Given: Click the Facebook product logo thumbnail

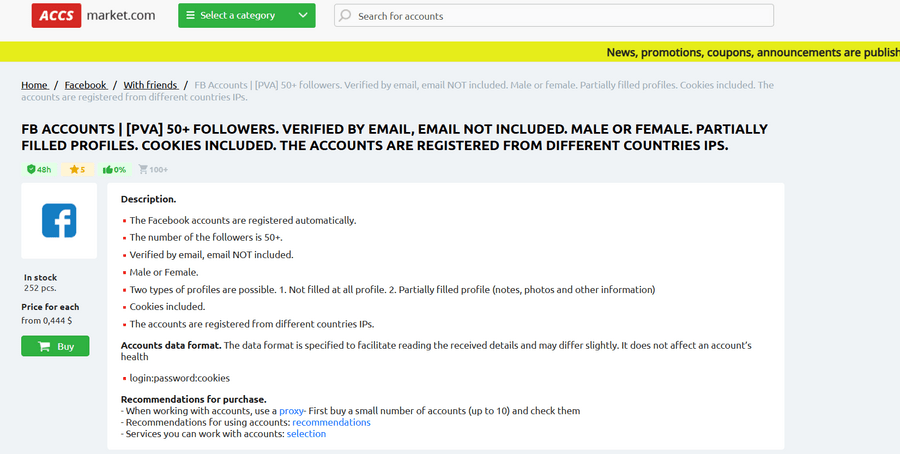Looking at the screenshot, I should (x=59, y=220).
